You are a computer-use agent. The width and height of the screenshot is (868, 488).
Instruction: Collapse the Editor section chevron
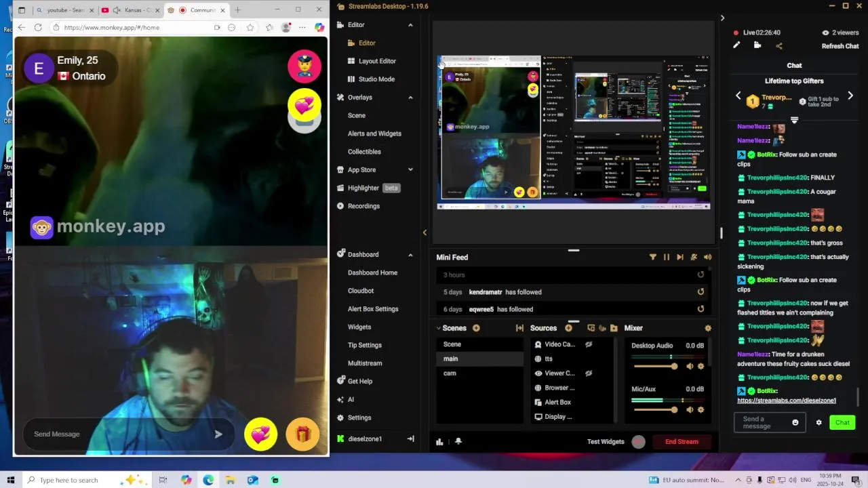(x=410, y=25)
